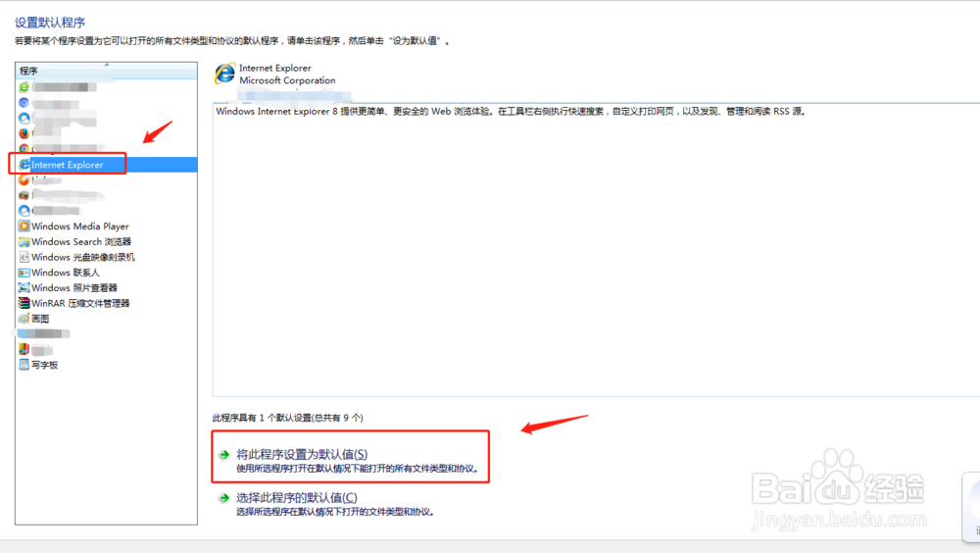Click the red and green block icon above 写字板

24,349
